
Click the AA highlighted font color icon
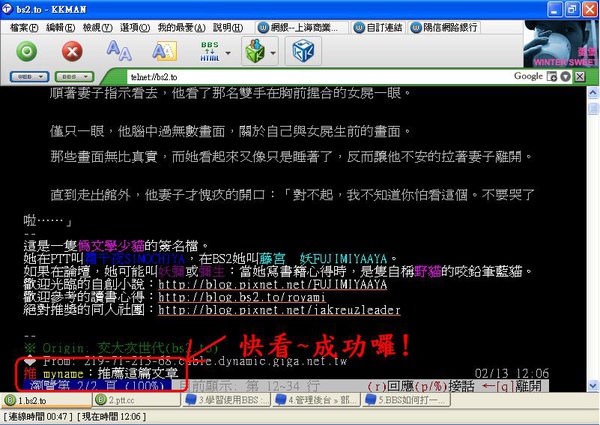pos(165,51)
